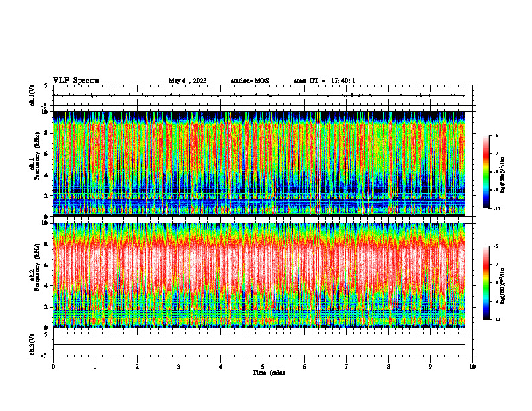Click the "-6" tick on ch.2 colorbar
This screenshot has height=411, width=532.
496,246
